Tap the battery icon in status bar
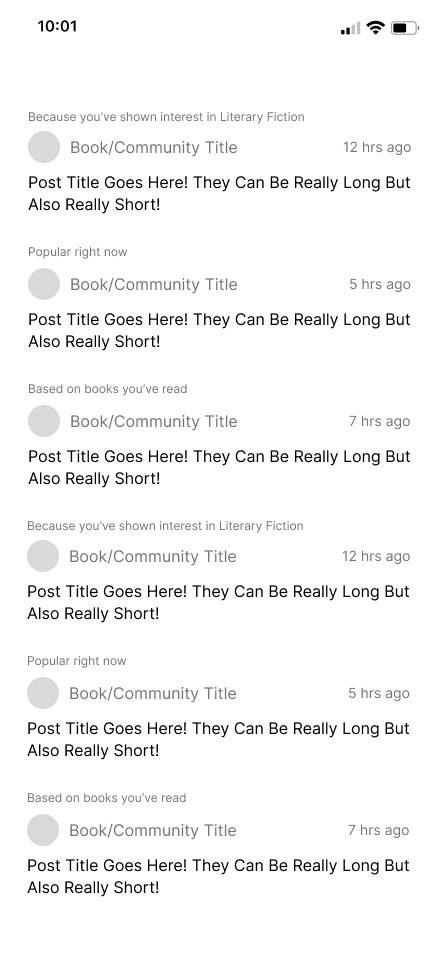Image resolution: width=440 pixels, height=956 pixels. click(405, 27)
